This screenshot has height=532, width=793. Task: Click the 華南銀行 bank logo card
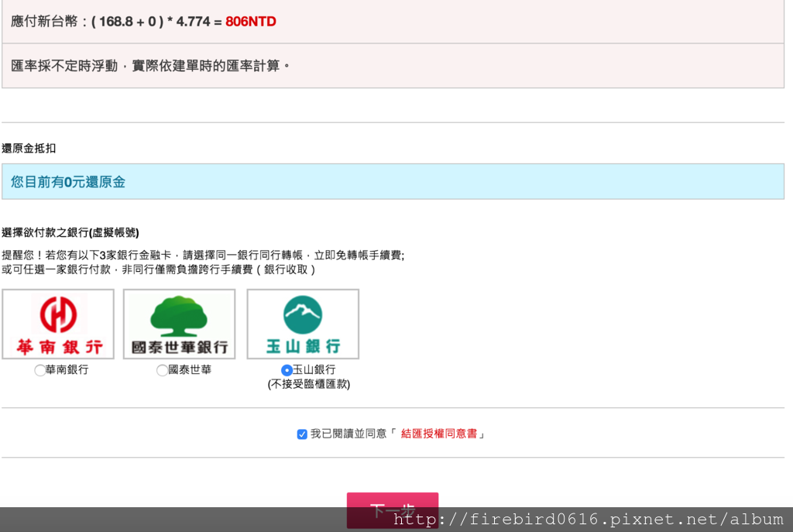(x=58, y=324)
